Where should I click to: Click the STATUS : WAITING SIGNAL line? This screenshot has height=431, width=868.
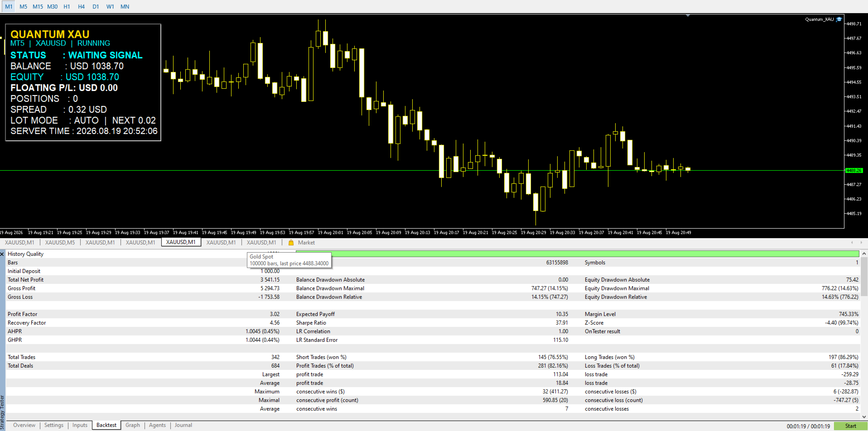point(76,55)
